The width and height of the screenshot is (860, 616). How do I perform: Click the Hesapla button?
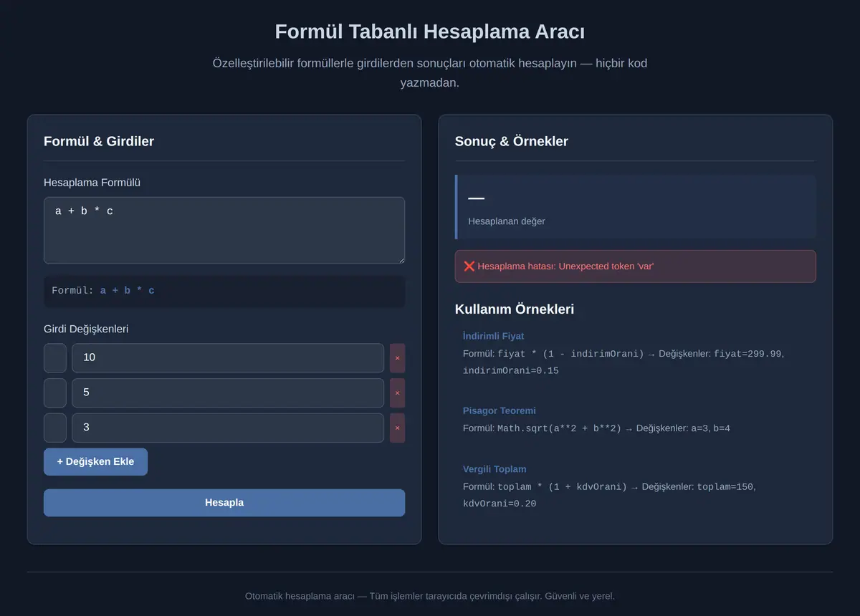pos(224,503)
